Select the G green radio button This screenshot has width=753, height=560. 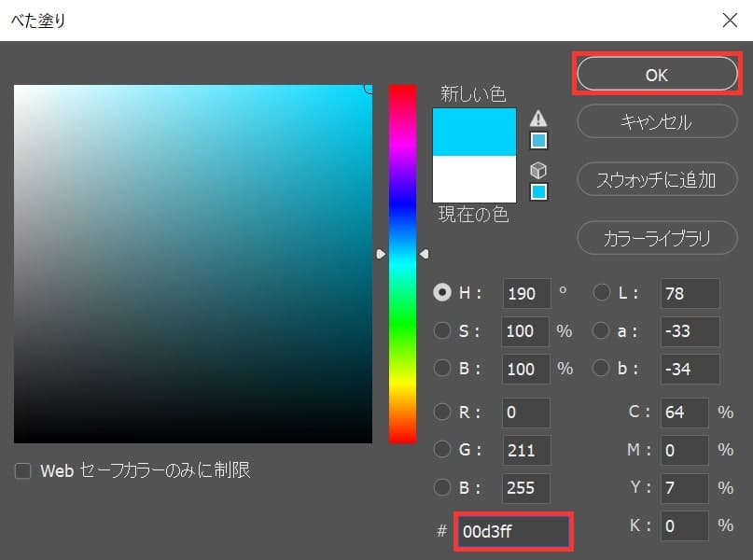click(441, 450)
